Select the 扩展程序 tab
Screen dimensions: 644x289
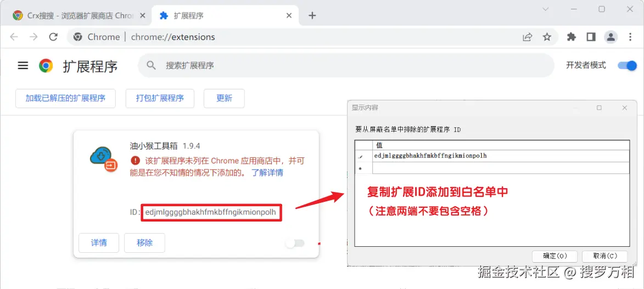pos(224,15)
